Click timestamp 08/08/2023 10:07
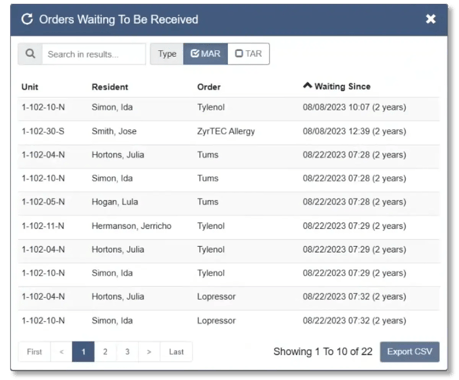 tap(336, 107)
